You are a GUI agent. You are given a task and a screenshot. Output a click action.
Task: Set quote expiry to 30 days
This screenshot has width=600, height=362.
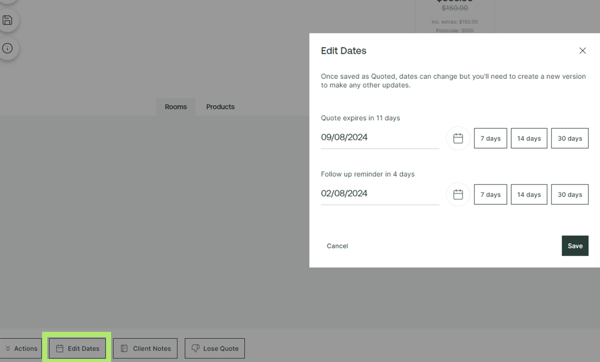point(569,138)
